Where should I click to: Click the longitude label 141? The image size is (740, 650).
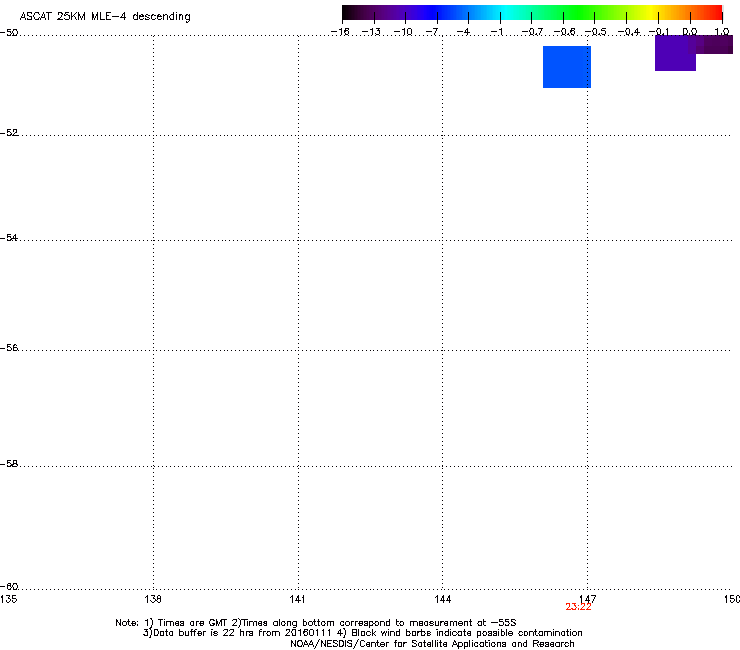coord(297,599)
